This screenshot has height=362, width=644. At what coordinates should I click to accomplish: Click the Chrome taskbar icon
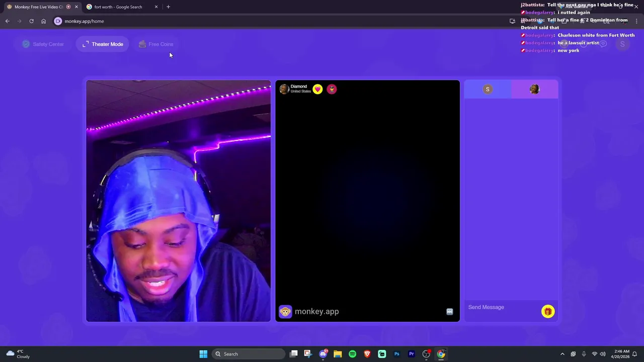point(441,354)
